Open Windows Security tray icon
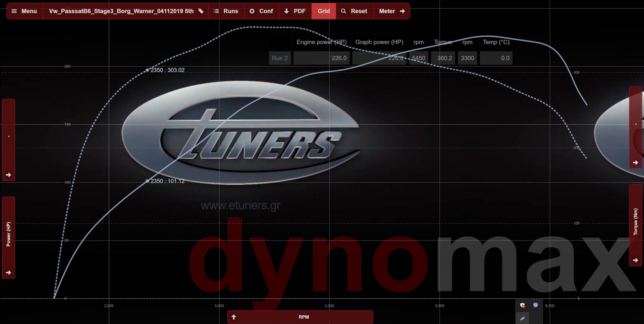The width and height of the screenshot is (644, 324). click(x=523, y=305)
